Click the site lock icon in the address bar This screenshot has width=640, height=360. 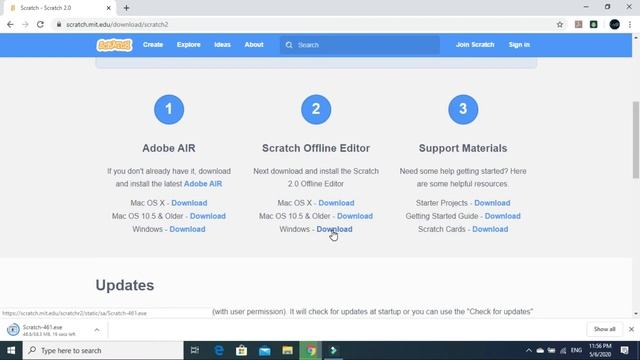59,24
